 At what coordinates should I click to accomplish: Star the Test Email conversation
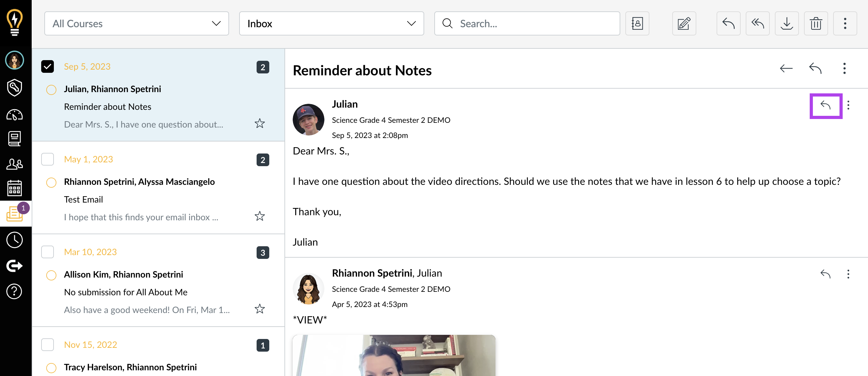259,216
